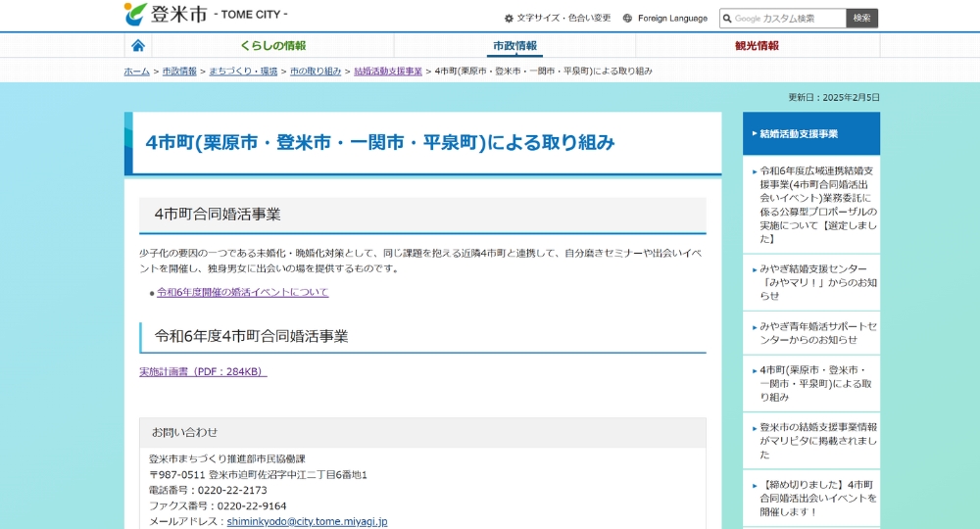This screenshot has height=529, width=980.
Task: Open みやぎ結婚支援センター「みやマリ！」 sidebar item
Action: point(817,281)
